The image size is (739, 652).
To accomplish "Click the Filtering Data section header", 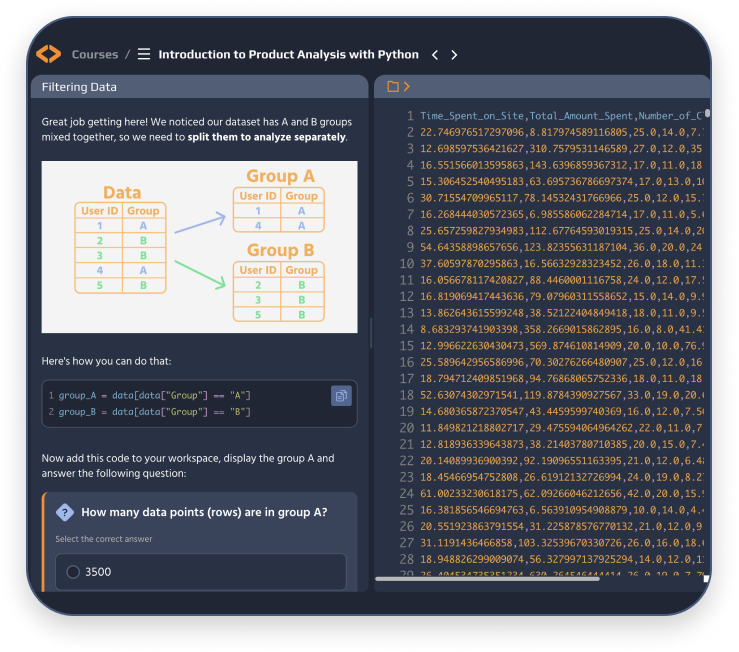I will (x=79, y=87).
